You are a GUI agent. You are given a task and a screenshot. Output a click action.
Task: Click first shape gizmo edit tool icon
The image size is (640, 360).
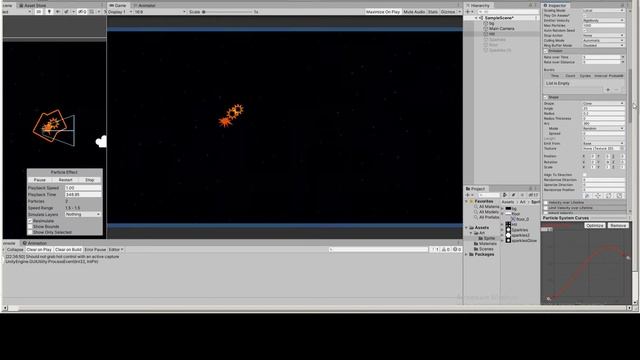click(587, 196)
